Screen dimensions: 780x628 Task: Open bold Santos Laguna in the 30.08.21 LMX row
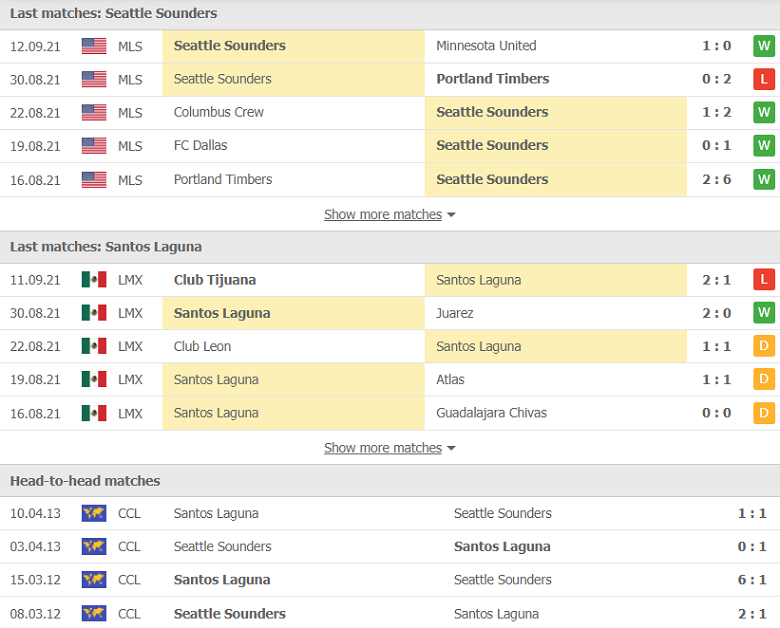coord(222,313)
